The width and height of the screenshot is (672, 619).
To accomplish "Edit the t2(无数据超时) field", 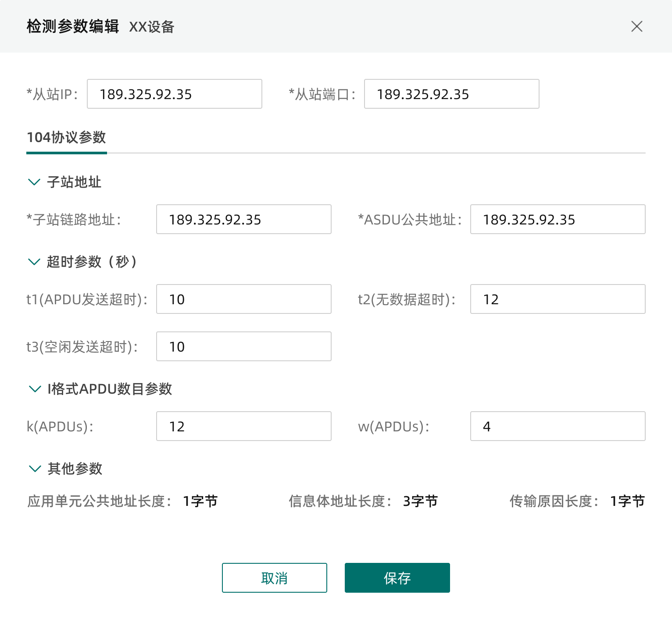I will pyautogui.click(x=558, y=299).
